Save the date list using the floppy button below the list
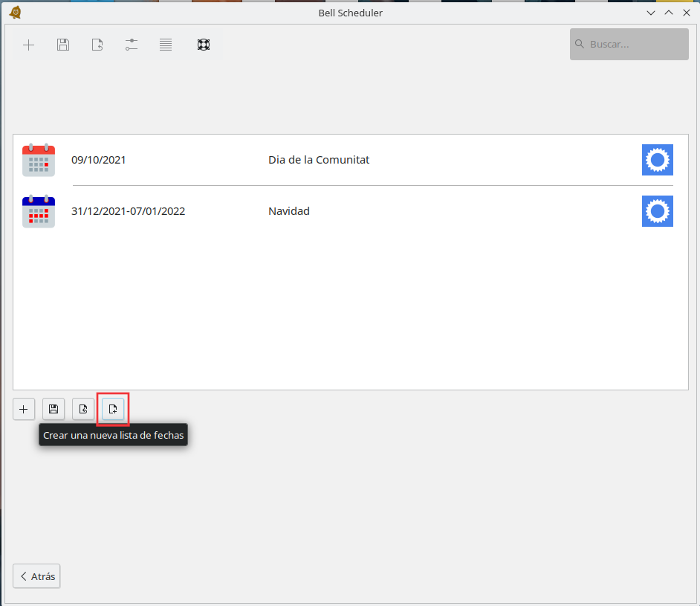This screenshot has height=606, width=700. [x=54, y=409]
